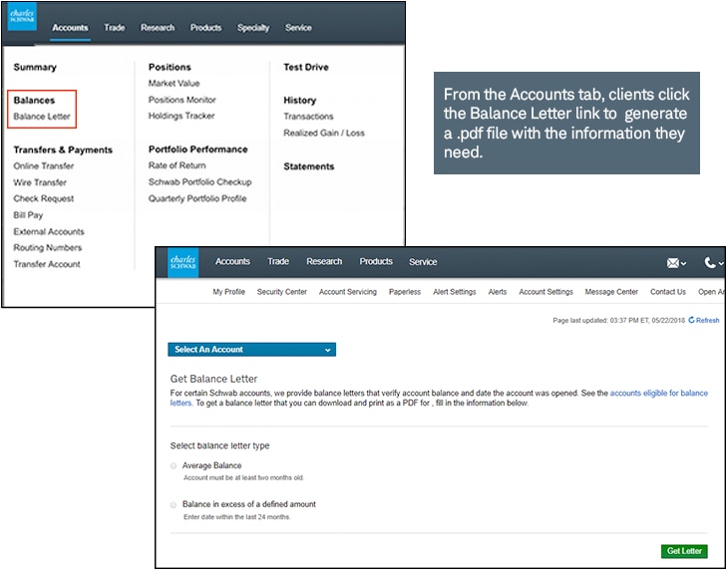Click Charles Schwab logo in back window
This screenshot has width=728, height=572.
click(22, 17)
